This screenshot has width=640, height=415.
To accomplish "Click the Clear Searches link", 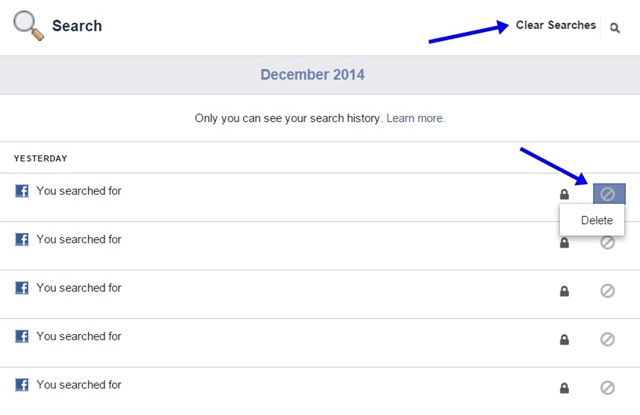I will click(x=555, y=25).
